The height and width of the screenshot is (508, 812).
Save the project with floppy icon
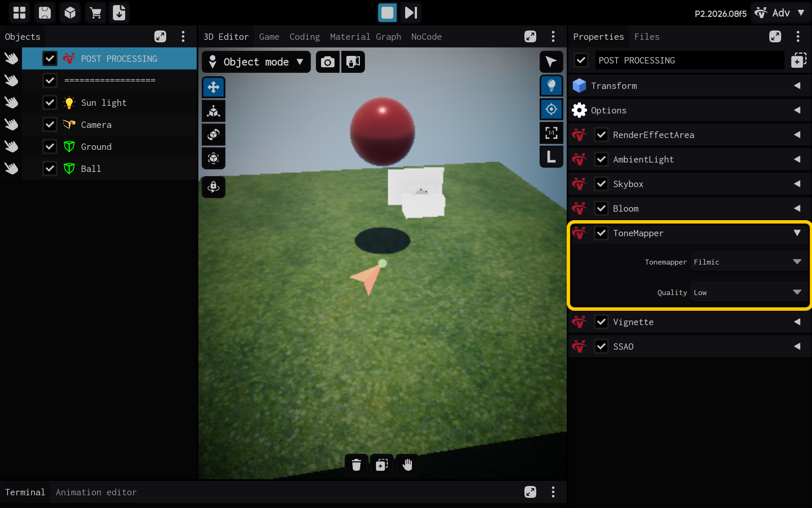coord(45,13)
